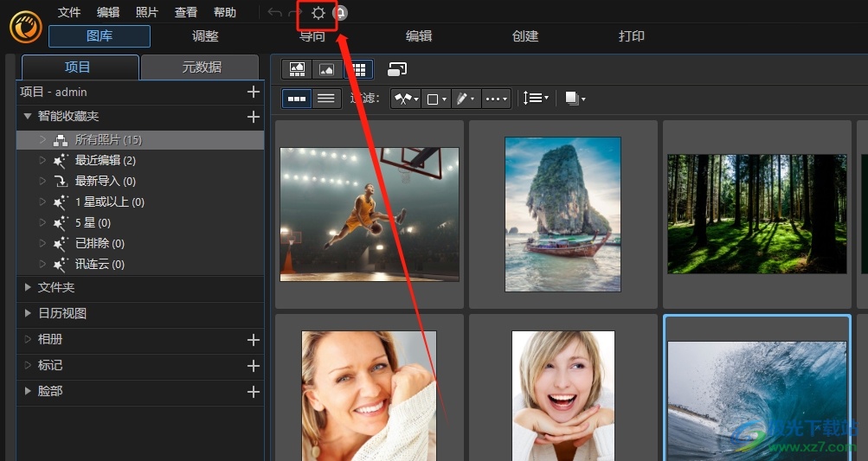Select 5 星 (0) collection
The height and width of the screenshot is (461, 868).
[x=140, y=223]
